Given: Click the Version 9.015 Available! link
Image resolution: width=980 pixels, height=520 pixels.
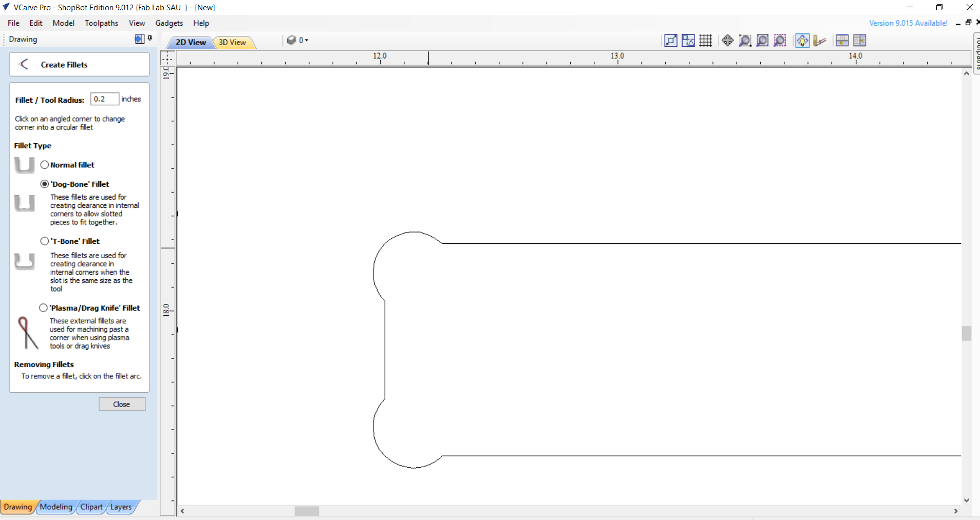Looking at the screenshot, I should coord(908,23).
